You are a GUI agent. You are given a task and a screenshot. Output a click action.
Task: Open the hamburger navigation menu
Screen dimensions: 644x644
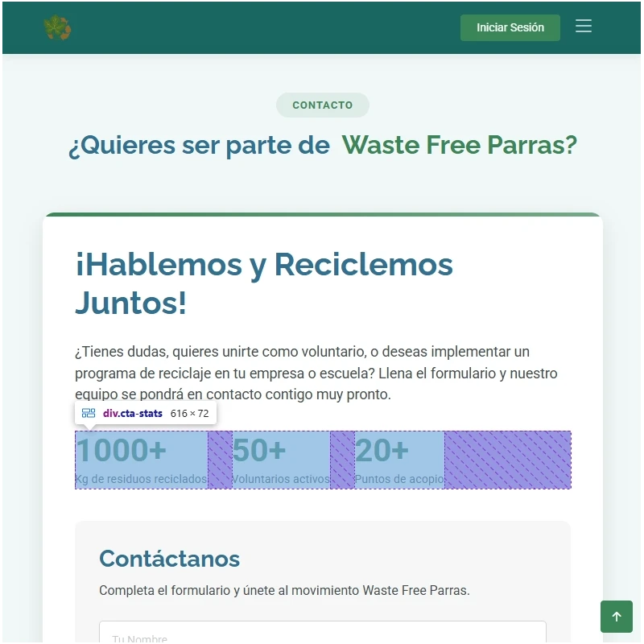point(583,26)
